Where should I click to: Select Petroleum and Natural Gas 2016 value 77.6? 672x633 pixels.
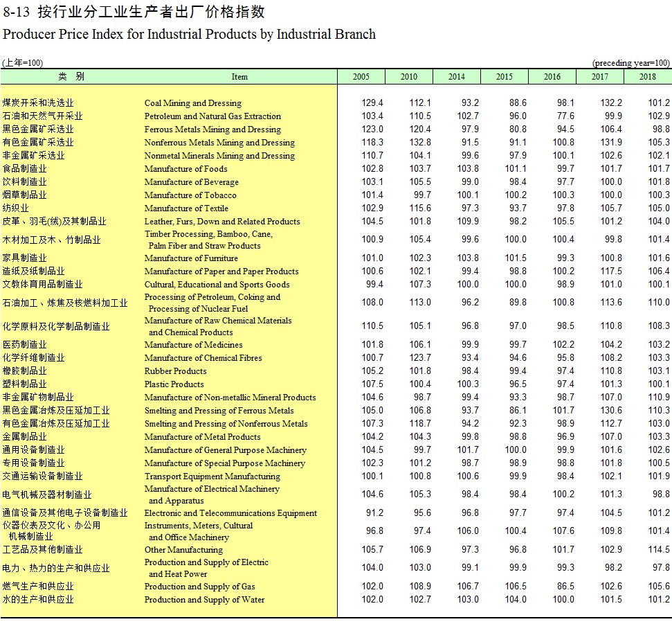tap(565, 116)
